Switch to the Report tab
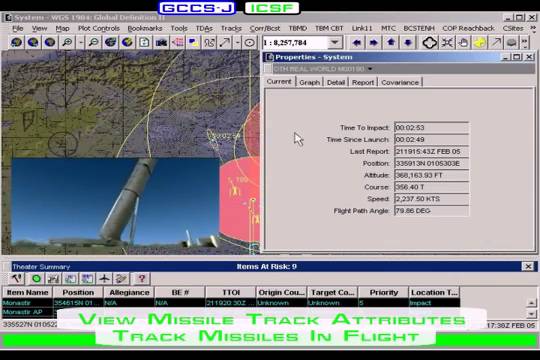This screenshot has width=540, height=360. click(x=363, y=82)
